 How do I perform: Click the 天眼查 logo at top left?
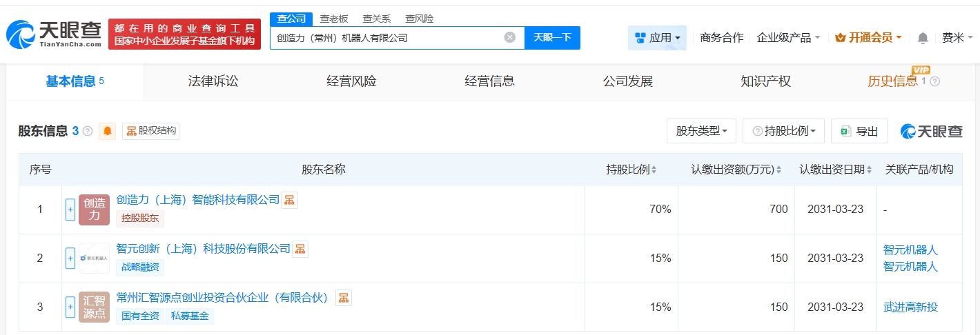click(54, 34)
